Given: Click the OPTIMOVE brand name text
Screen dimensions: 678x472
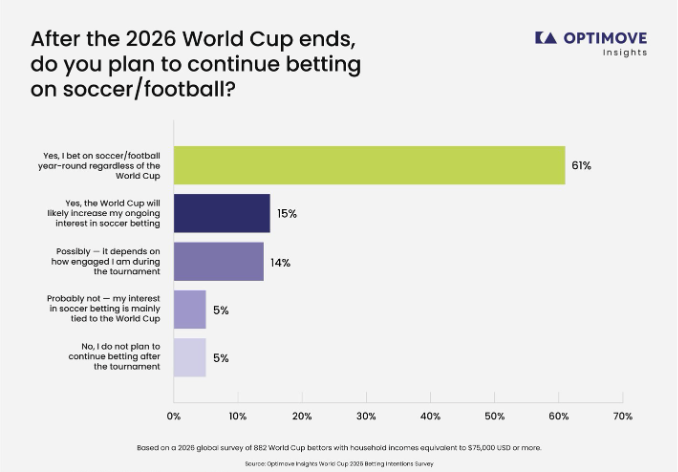Looking at the screenshot, I should (x=605, y=38).
